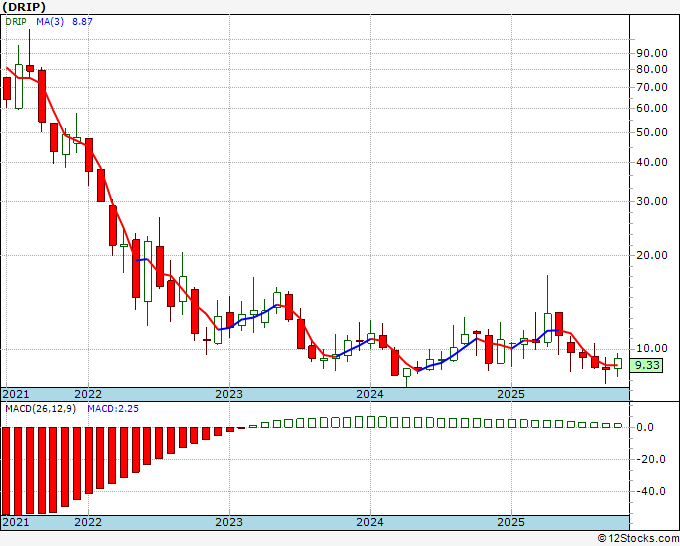
Task: Click 2024 on the price chart timeline
Action: [x=370, y=394]
